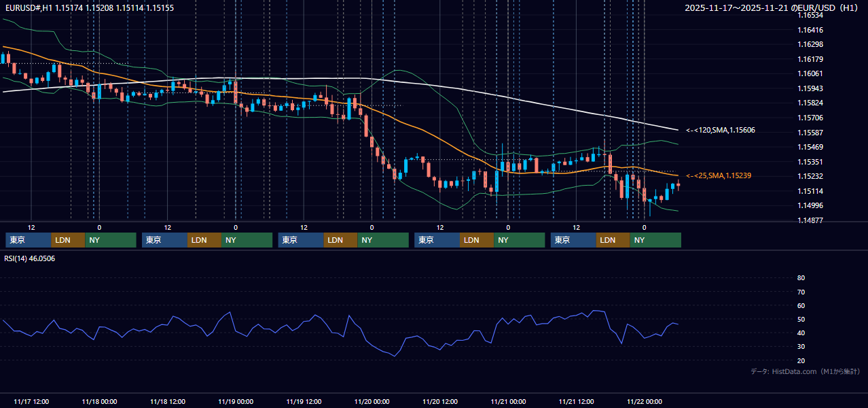Click the 11/20 12:00 date label

[440, 402]
